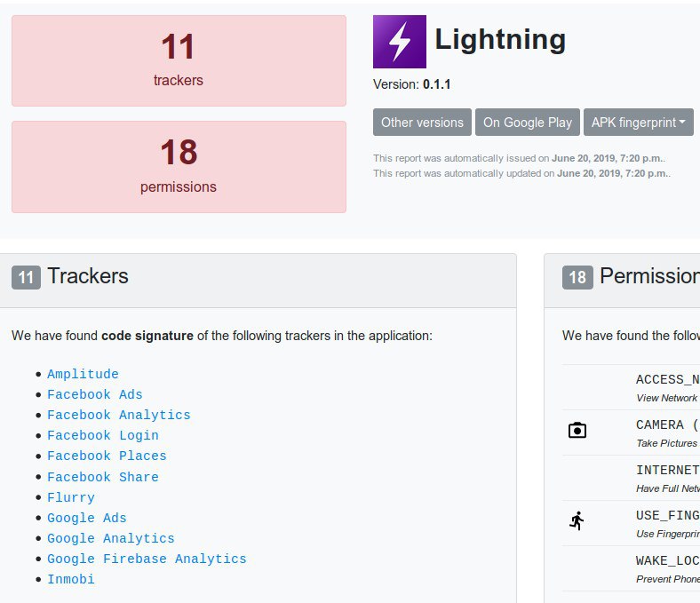
Task: Open the Google Analytics tracker link
Action: click(111, 539)
